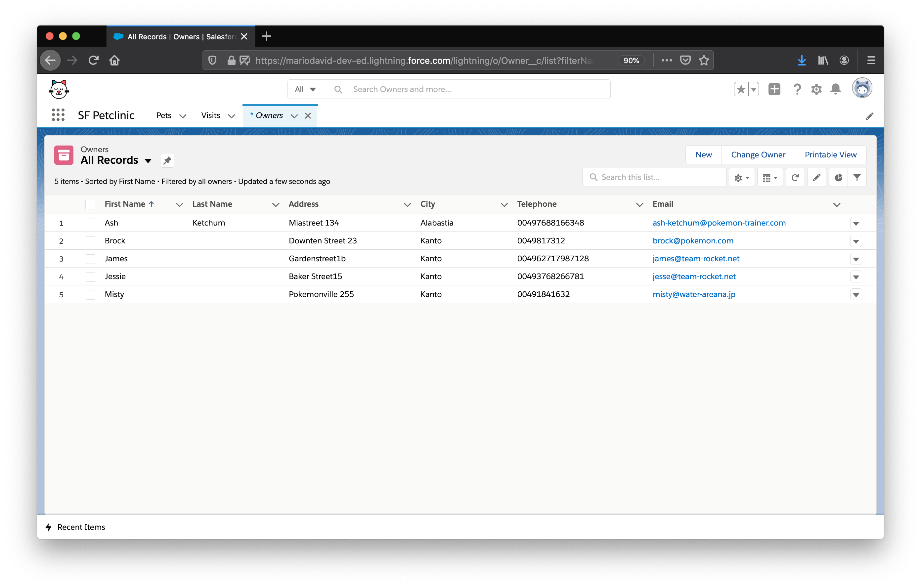Open the search scope All dropdown
Screen dimensions: 921x588
pos(305,89)
